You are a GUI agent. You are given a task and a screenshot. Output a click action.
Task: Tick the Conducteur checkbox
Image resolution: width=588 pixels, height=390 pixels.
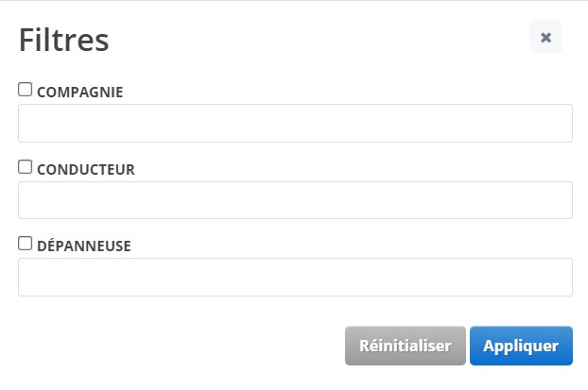click(x=26, y=167)
